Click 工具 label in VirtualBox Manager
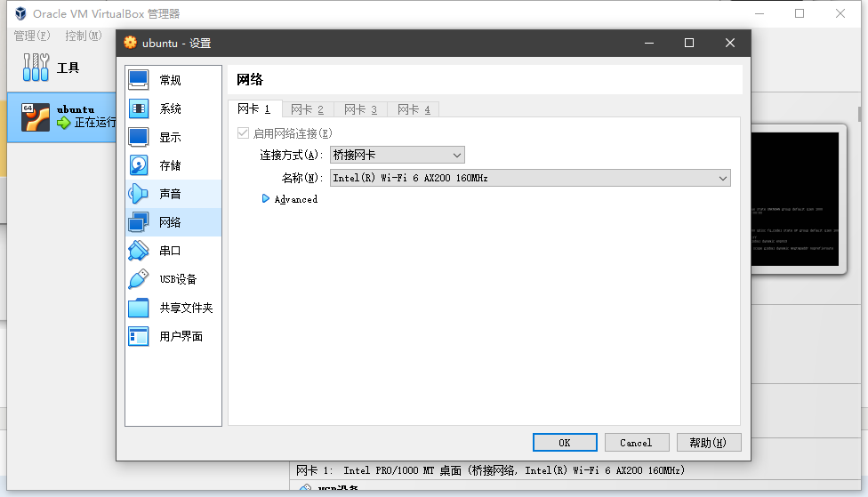868x497 pixels. 68,68
